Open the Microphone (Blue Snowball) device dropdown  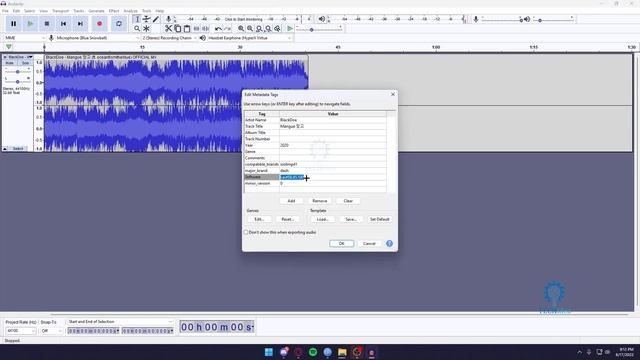(97, 38)
